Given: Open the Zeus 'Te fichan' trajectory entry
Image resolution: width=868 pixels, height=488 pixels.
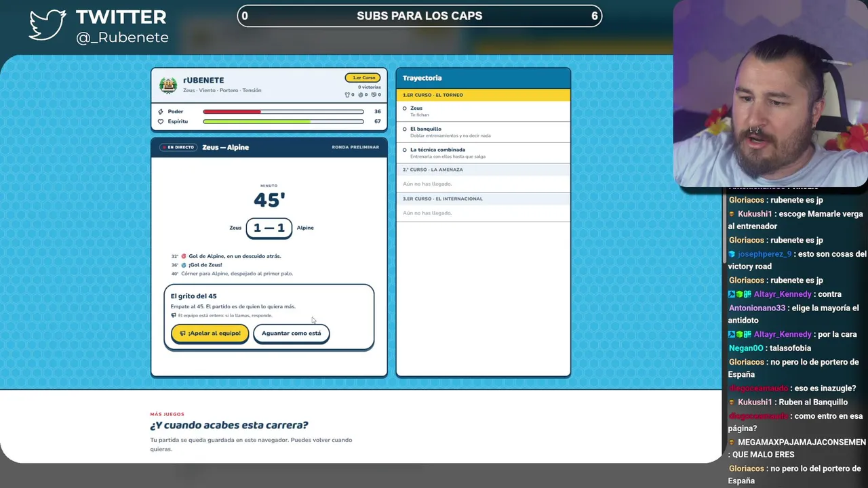Looking at the screenshot, I should click(483, 111).
